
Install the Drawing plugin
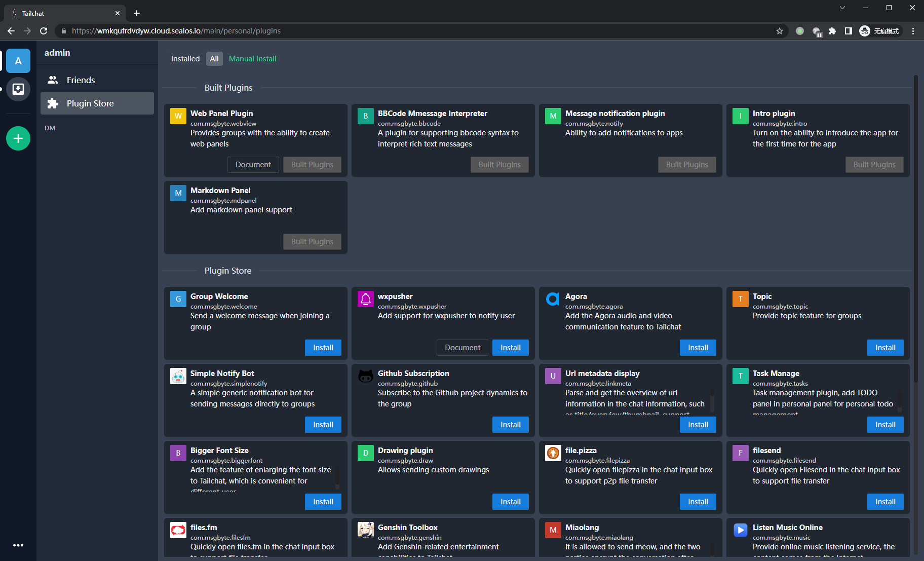pos(510,502)
